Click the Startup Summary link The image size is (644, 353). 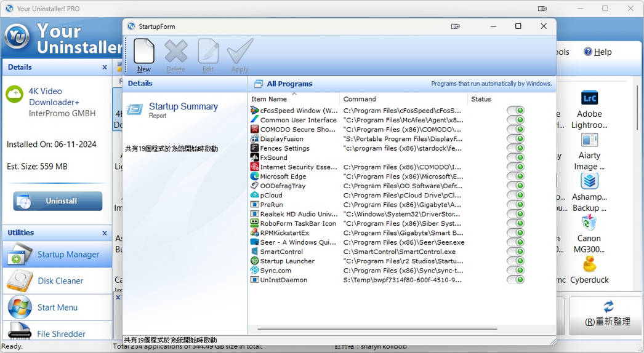(x=183, y=106)
